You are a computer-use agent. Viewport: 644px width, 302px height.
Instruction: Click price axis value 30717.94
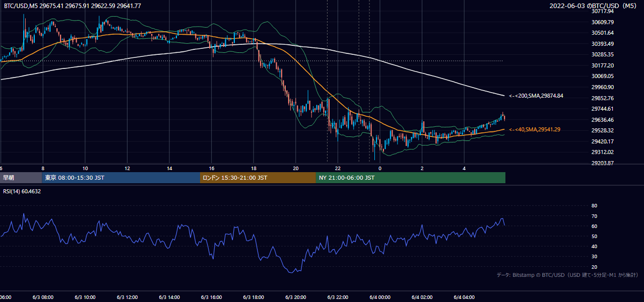tap(602, 11)
